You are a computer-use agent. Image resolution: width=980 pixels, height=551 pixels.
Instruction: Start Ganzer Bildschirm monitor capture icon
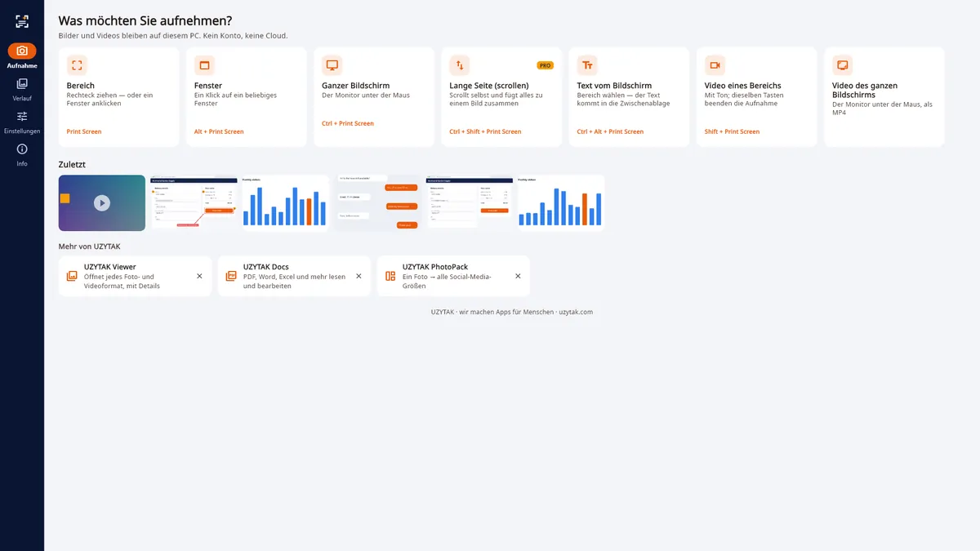click(x=332, y=65)
